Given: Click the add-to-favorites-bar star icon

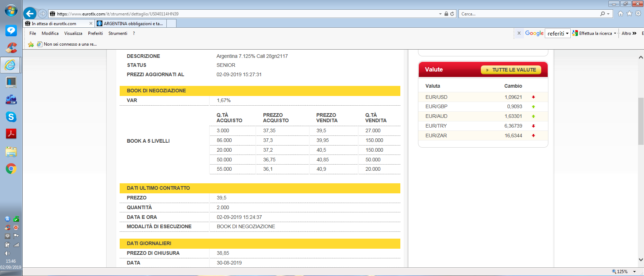Looking at the screenshot, I should 31,44.
